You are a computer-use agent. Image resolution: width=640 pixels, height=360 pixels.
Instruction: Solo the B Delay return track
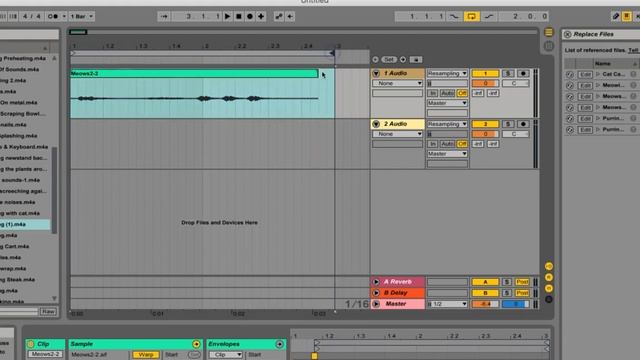pyautogui.click(x=507, y=293)
